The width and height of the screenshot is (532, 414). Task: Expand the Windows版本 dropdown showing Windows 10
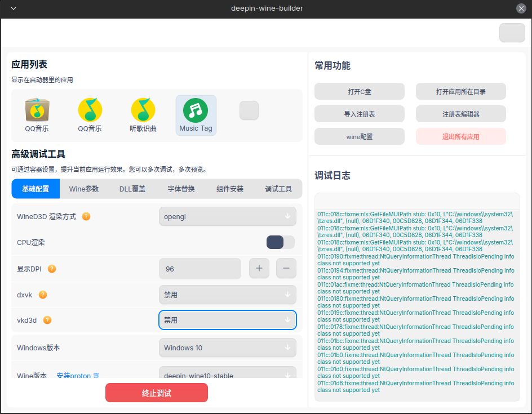227,348
